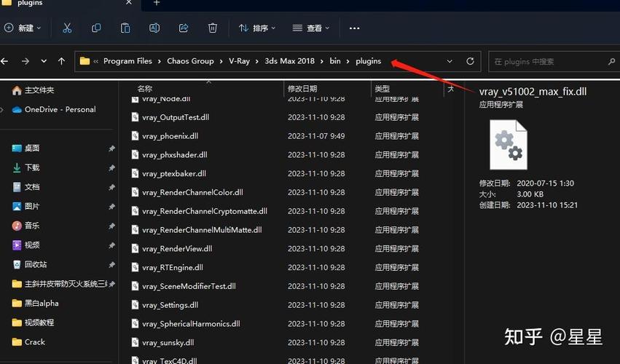Open the 排序 (Sort) dropdown
Screen dimensions: 620x364
click(257, 28)
